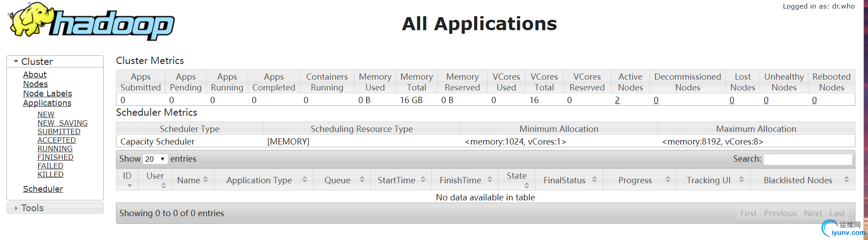Filter applications by NEW state
The width and height of the screenshot is (868, 240).
click(x=46, y=114)
